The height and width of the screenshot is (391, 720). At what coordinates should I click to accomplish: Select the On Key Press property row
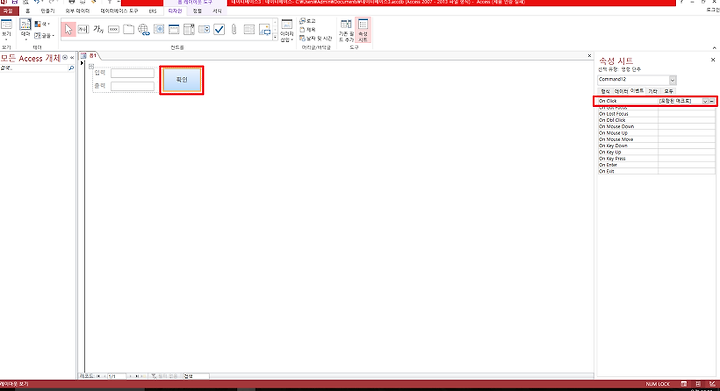(657, 159)
